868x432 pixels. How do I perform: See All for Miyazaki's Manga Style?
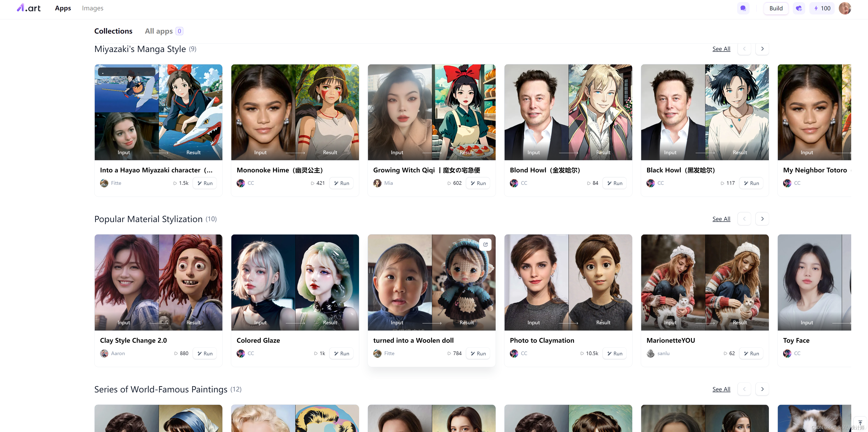coord(721,49)
